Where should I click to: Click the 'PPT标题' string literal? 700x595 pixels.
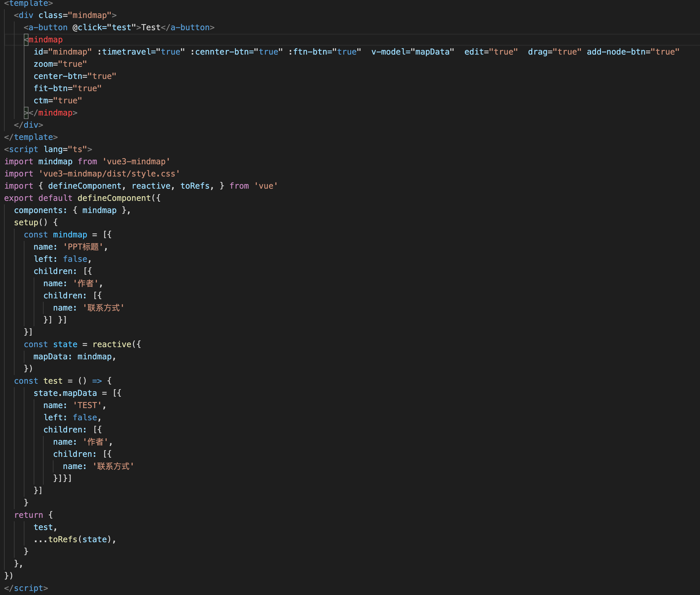coord(83,247)
